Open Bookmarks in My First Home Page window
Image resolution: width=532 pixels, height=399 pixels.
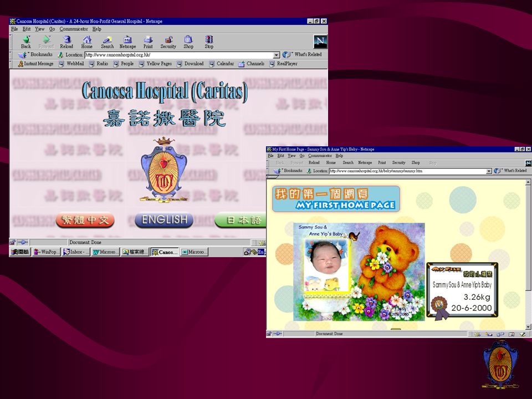tap(288, 171)
